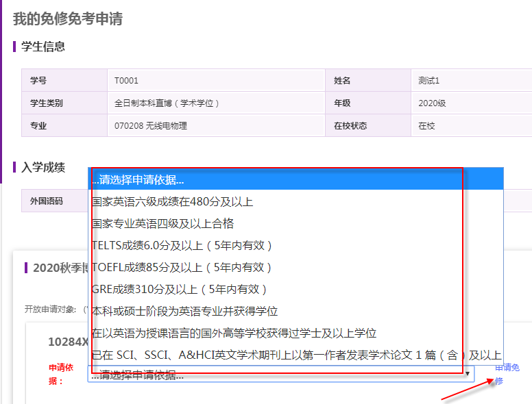Click the major value 070208 无线电物理

coord(151,126)
